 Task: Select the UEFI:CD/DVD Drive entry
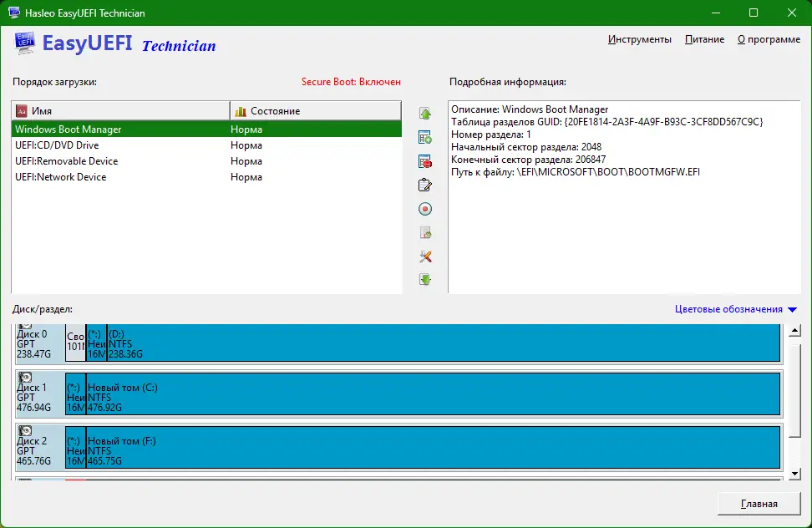[x=206, y=145]
